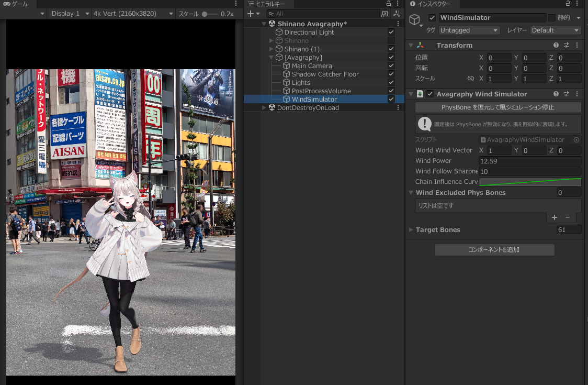The width and height of the screenshot is (588, 385).
Task: Click the WindSimulator GameObject cube icon in Inspector
Action: point(414,19)
